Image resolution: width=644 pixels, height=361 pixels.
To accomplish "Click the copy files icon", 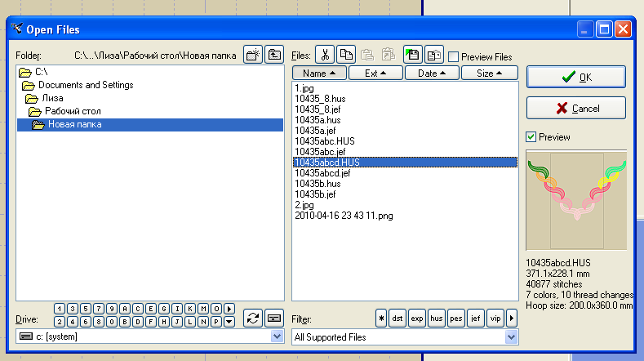I will click(345, 55).
